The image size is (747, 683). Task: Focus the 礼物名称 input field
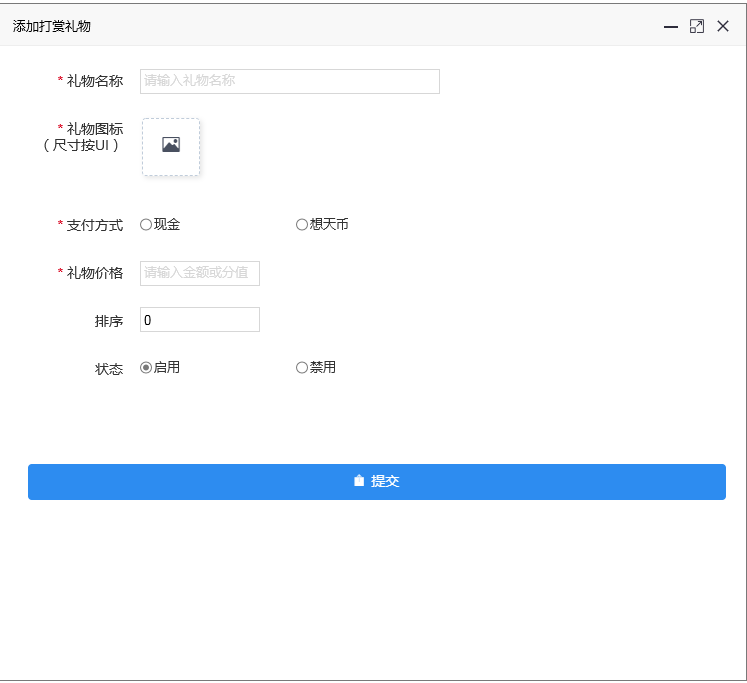click(290, 81)
